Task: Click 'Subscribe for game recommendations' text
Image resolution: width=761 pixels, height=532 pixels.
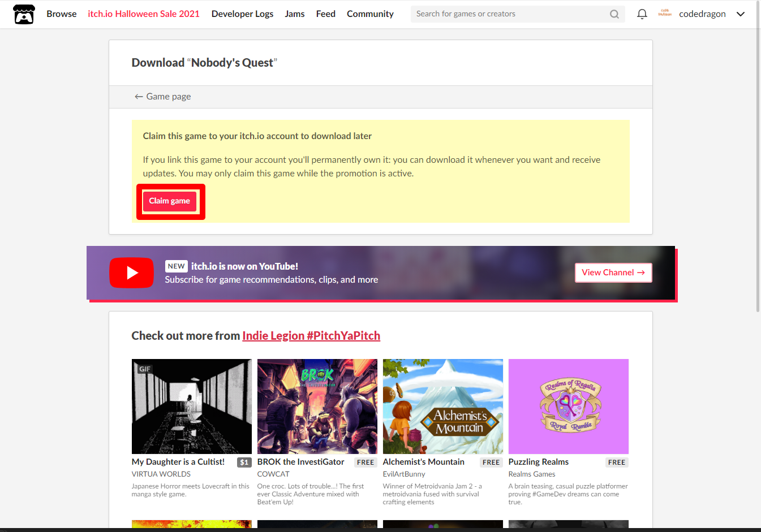Action: tap(272, 280)
